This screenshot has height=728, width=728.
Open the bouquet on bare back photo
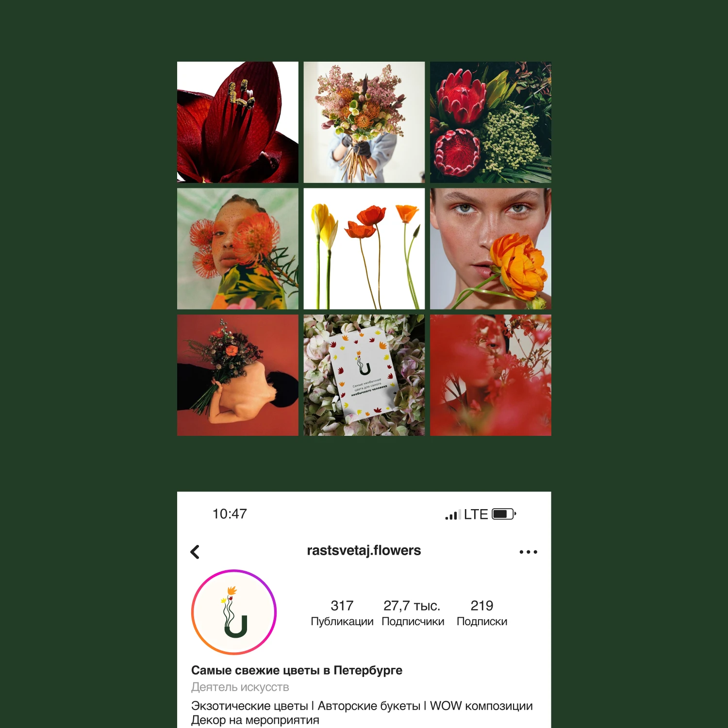tap(238, 375)
